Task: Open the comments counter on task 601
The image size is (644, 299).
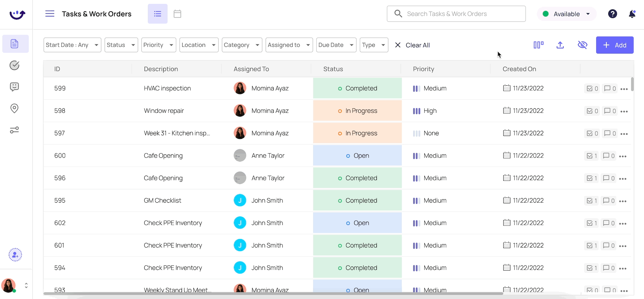Action: [x=609, y=246]
